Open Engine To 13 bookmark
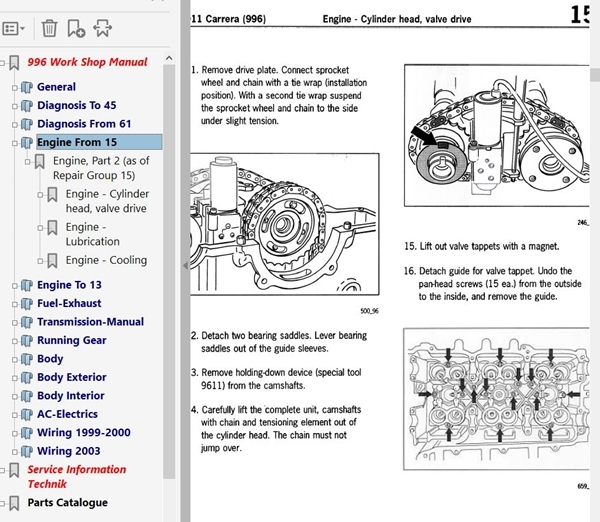Image resolution: width=600 pixels, height=522 pixels. (69, 285)
